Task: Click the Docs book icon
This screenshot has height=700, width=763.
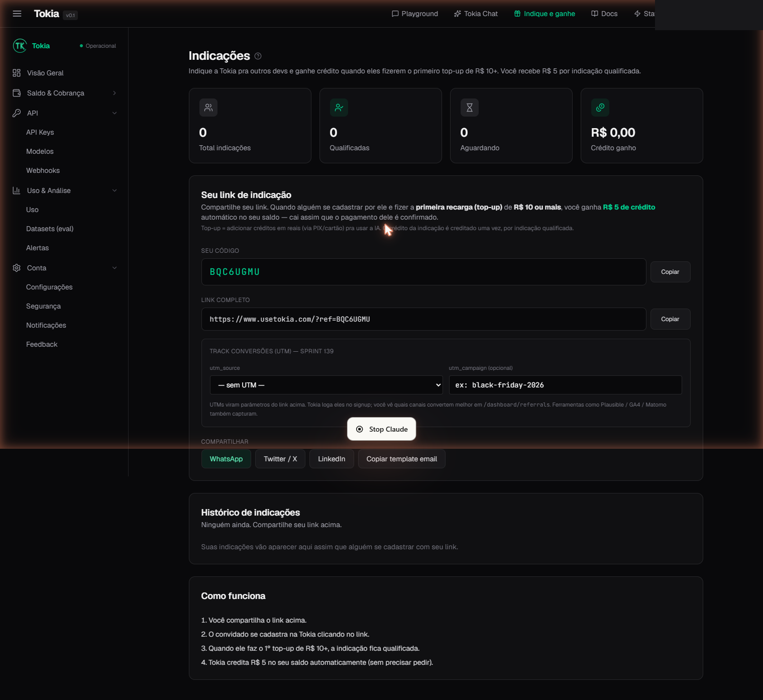Action: coord(595,14)
